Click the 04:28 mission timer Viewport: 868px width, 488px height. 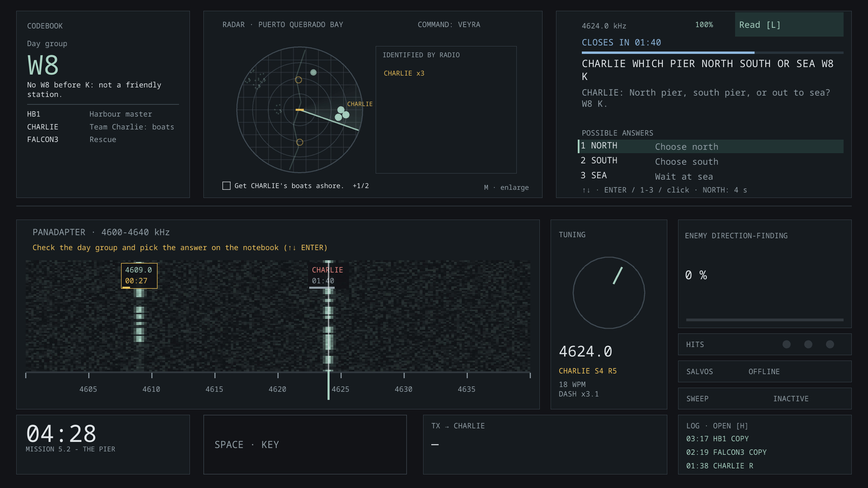click(x=61, y=434)
